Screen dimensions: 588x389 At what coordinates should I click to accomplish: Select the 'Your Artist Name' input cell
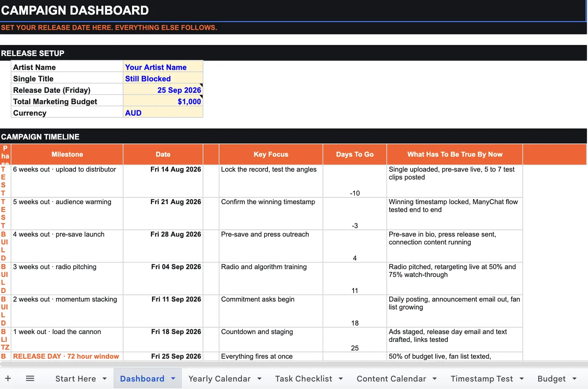pyautogui.click(x=163, y=67)
